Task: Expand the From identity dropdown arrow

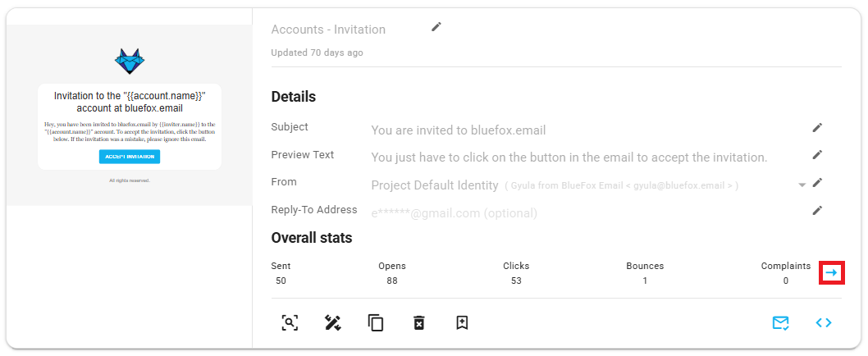Action: point(802,185)
